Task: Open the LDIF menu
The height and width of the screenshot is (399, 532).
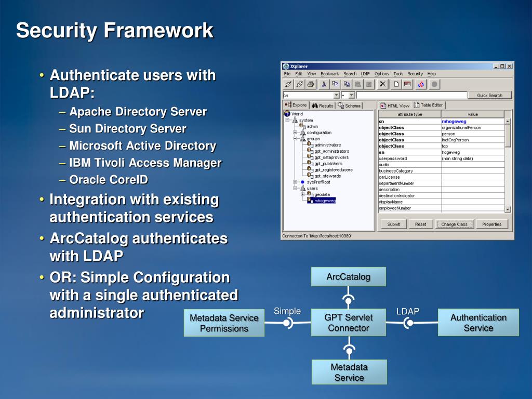Action: (365, 74)
